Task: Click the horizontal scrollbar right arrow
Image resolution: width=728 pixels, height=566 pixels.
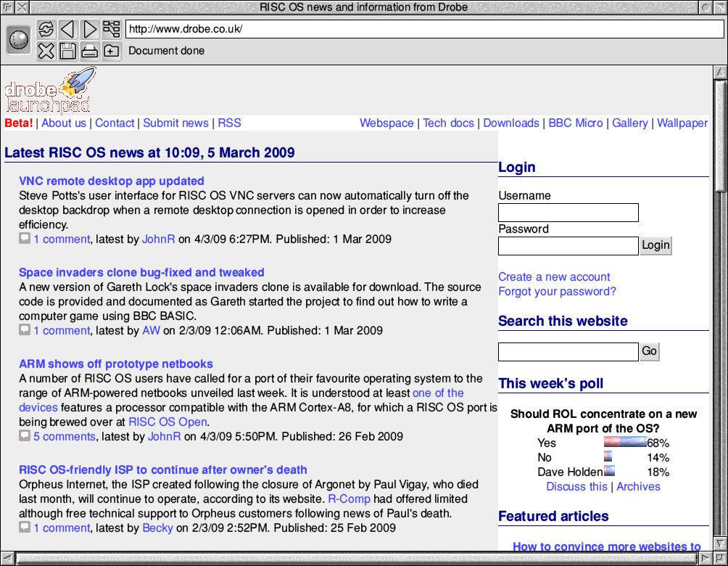Action: point(706,558)
